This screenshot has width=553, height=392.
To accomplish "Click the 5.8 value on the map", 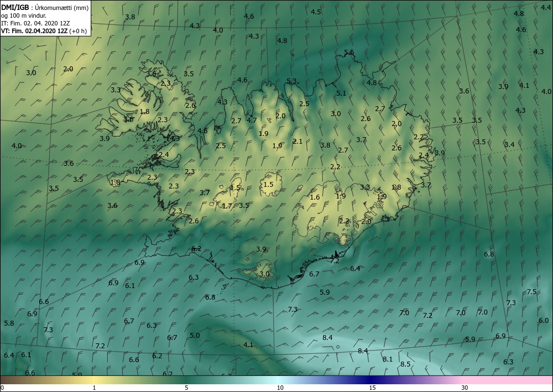I will (x=9, y=323).
